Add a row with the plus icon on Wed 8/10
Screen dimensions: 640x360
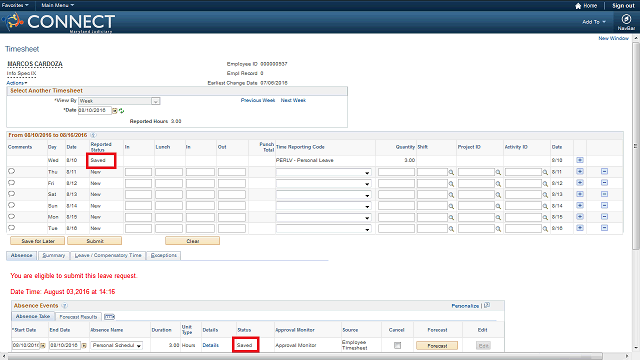click(580, 160)
